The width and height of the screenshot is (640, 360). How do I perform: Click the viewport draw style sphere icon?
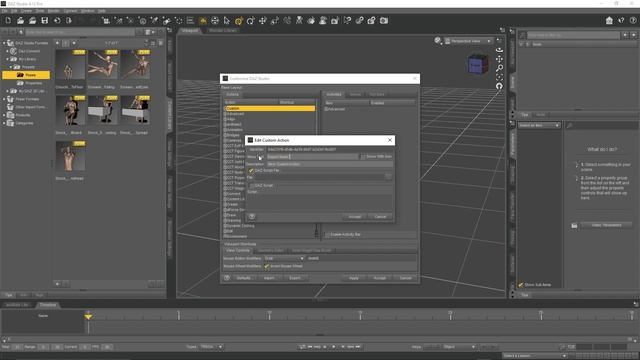(438, 40)
